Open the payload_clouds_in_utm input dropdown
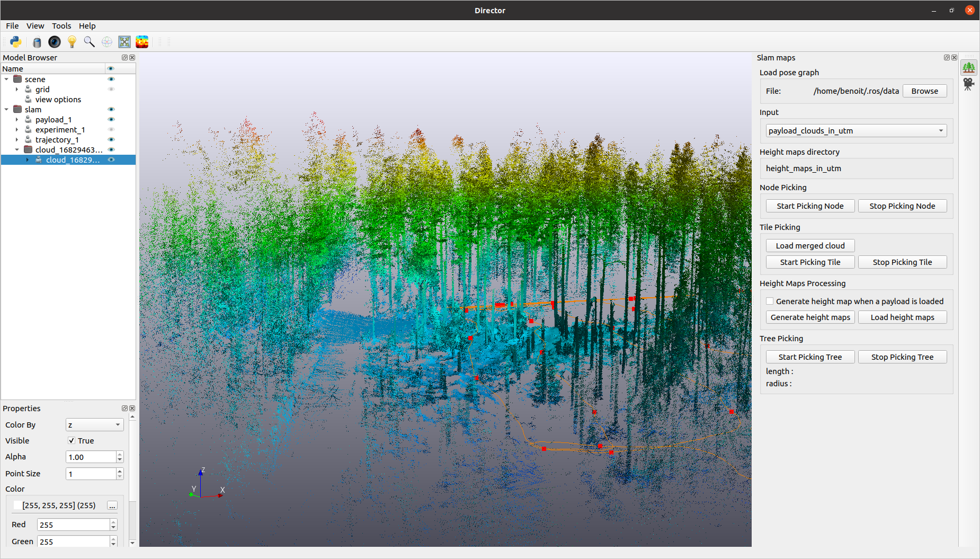This screenshot has height=559, width=980. 856,131
